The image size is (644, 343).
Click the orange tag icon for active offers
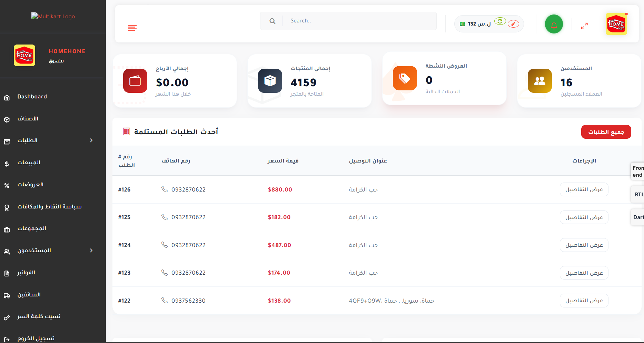pos(405,78)
